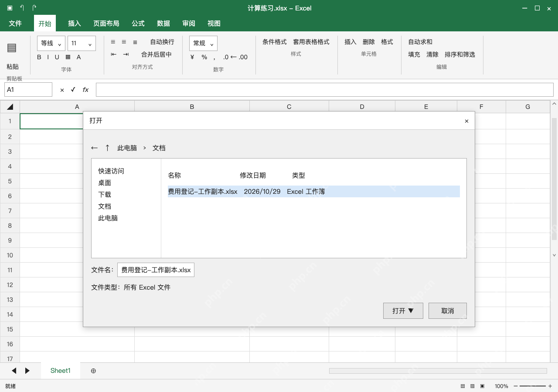Zoom in with plus button
Viewport: 558px width, 392px height.
550,386
